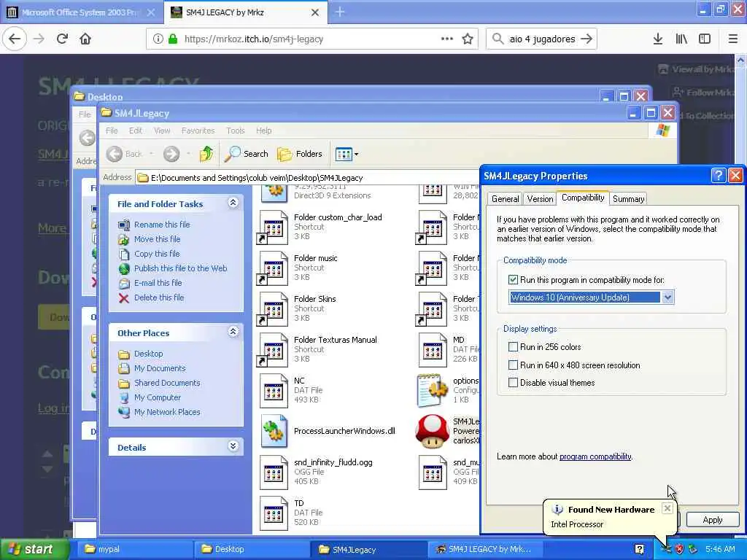
Task: Go to My Network Places link
Action: (x=167, y=412)
